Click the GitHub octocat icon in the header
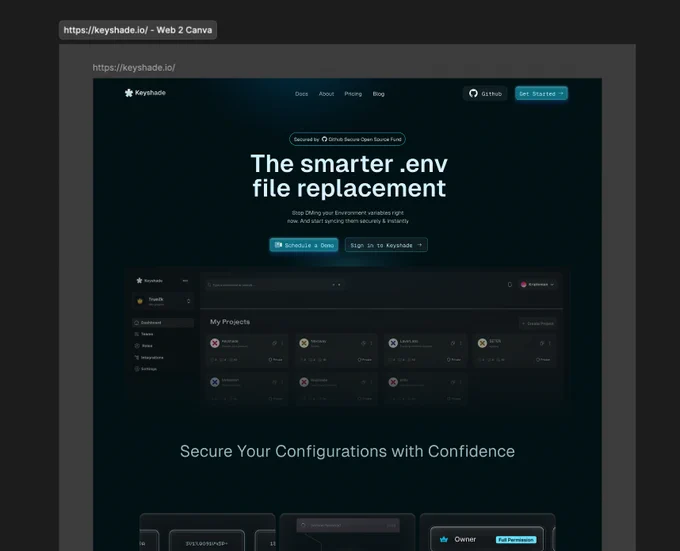This screenshot has height=551, width=680. (x=473, y=93)
